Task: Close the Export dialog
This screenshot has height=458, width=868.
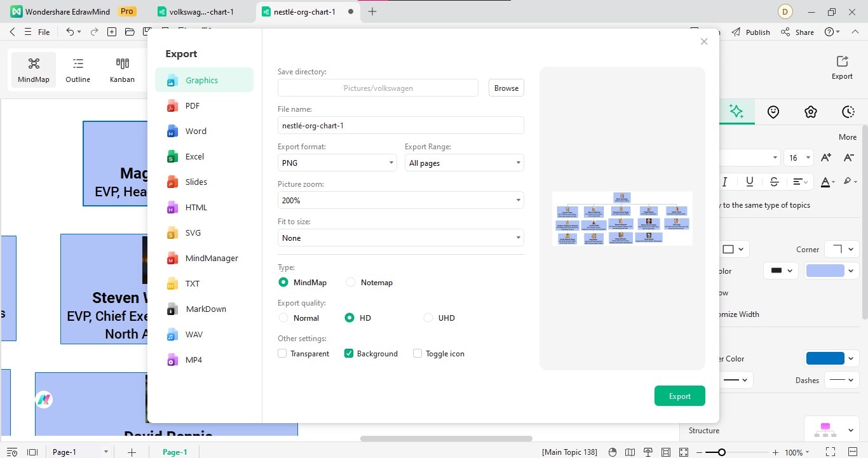Action: pos(703,41)
